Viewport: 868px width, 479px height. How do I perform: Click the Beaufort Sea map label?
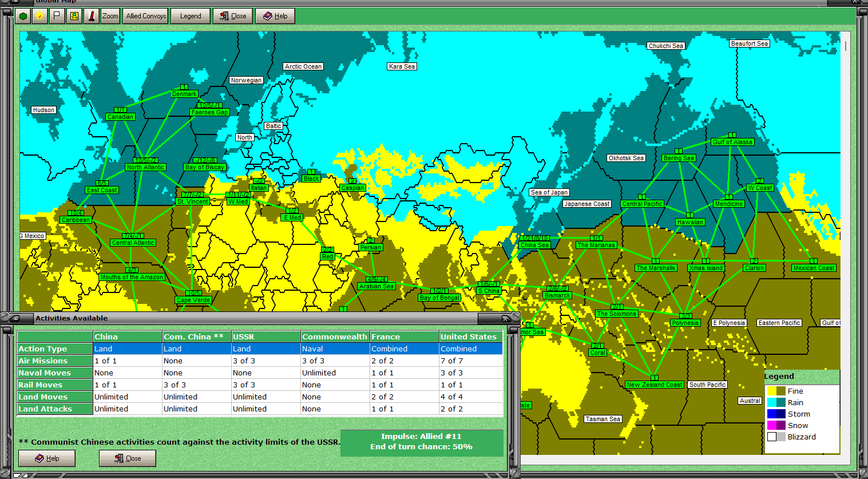pos(750,43)
